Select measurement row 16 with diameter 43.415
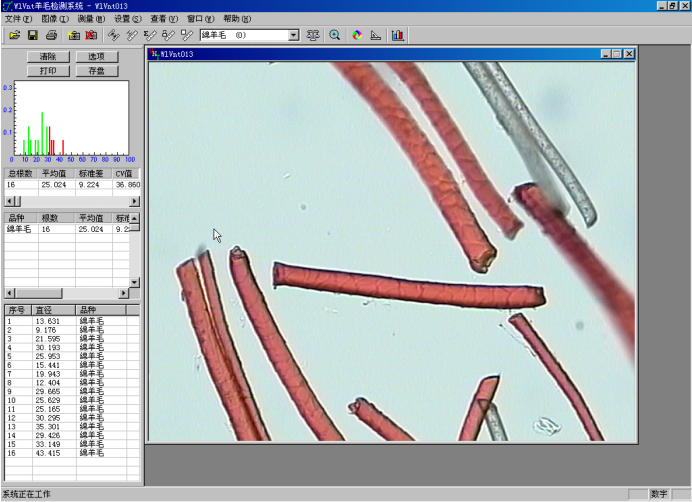Image resolution: width=692 pixels, height=502 pixels. point(72,453)
